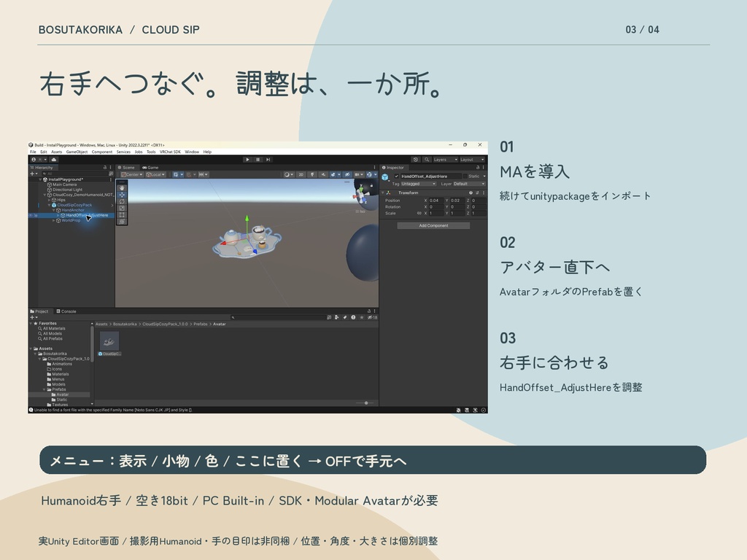The height and width of the screenshot is (560, 747).
Task: Toggle Scene lighting bulb icon
Action: pyautogui.click(x=312, y=175)
